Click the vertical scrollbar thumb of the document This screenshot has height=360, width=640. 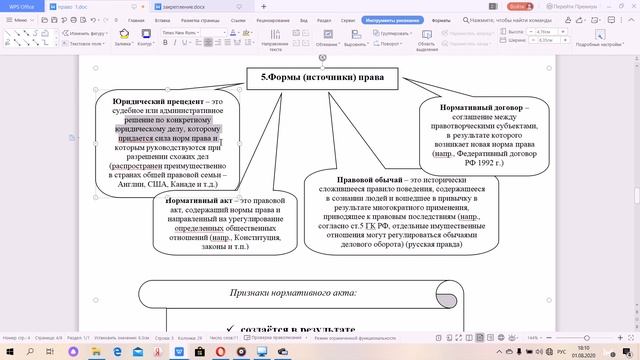coord(636,195)
